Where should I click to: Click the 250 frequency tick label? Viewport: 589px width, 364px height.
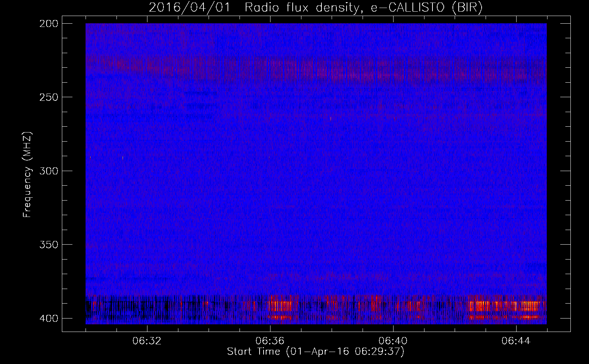click(49, 97)
